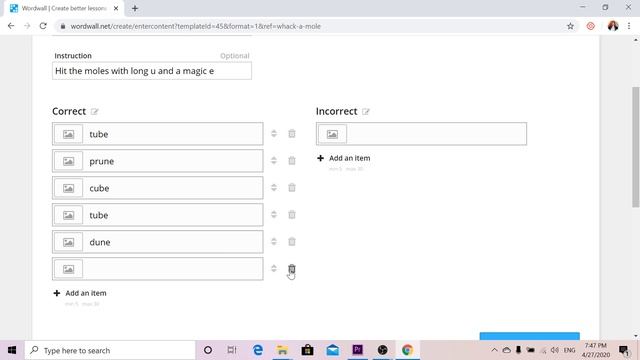Launch Microsoft Edge from the taskbar
This screenshot has height=360, width=640.
258,350
